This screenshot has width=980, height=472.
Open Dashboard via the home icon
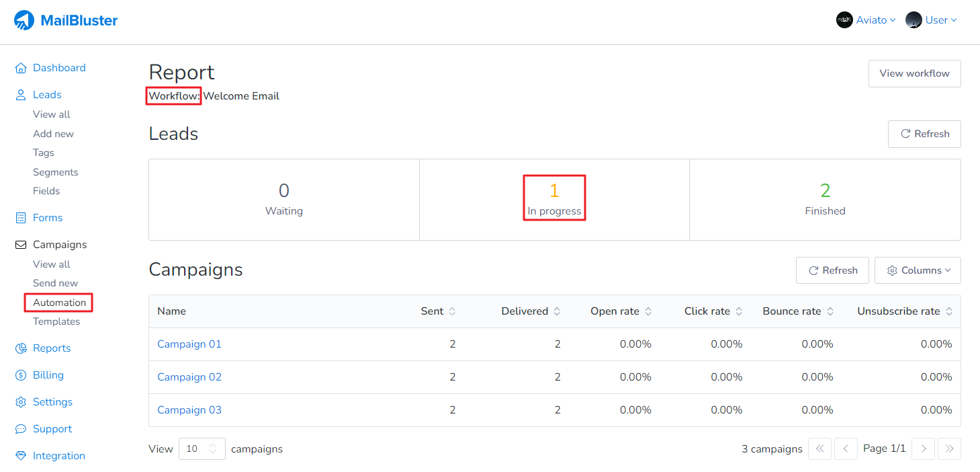coord(21,68)
